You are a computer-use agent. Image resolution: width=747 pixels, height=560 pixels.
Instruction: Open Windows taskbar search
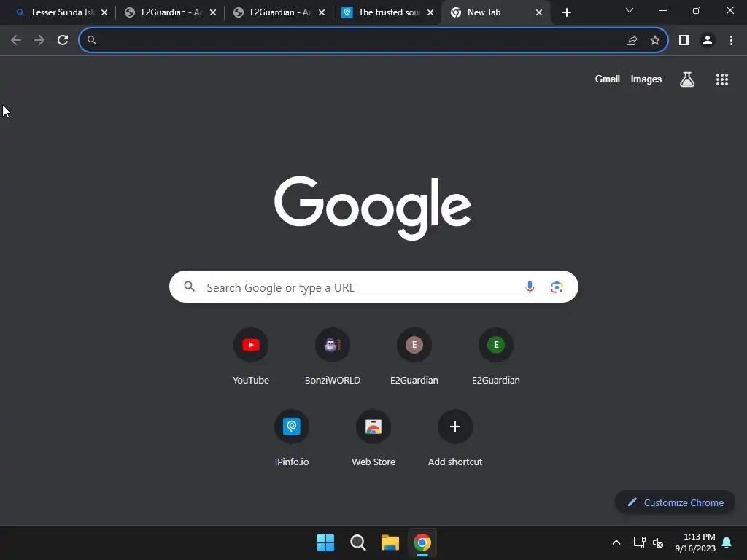(357, 542)
